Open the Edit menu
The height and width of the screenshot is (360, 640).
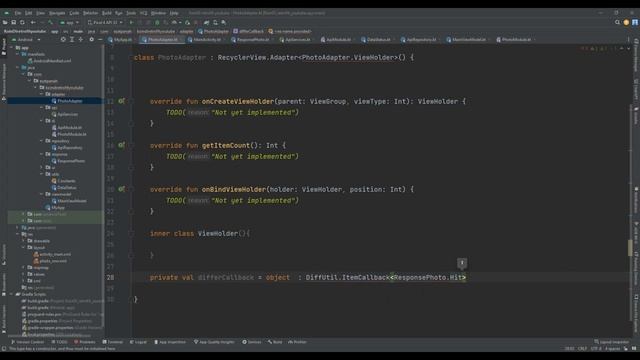[29, 13]
